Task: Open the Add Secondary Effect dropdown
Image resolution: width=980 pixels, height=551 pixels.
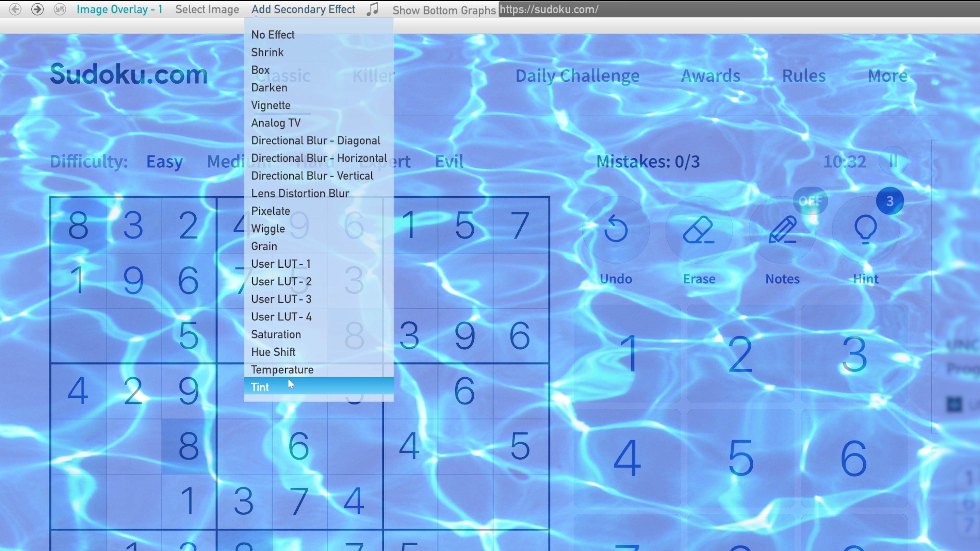Action: pos(303,9)
